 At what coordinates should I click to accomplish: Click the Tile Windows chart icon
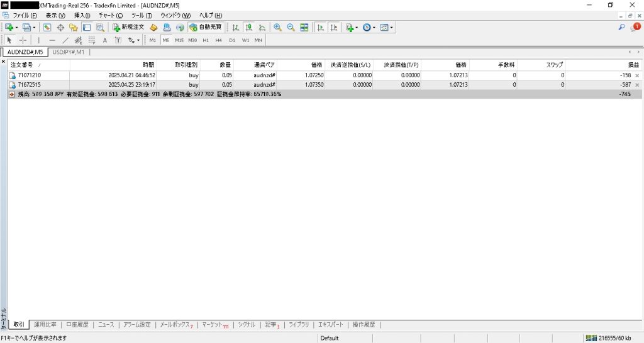tap(304, 28)
